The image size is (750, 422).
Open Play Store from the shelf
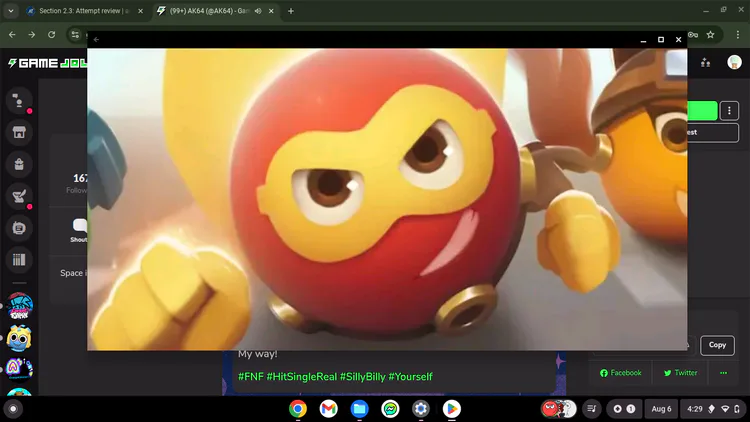(452, 409)
